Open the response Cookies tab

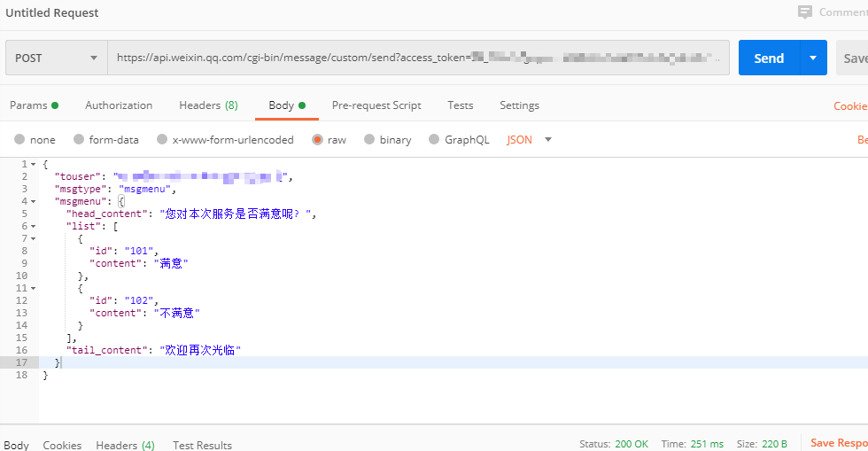point(62,445)
